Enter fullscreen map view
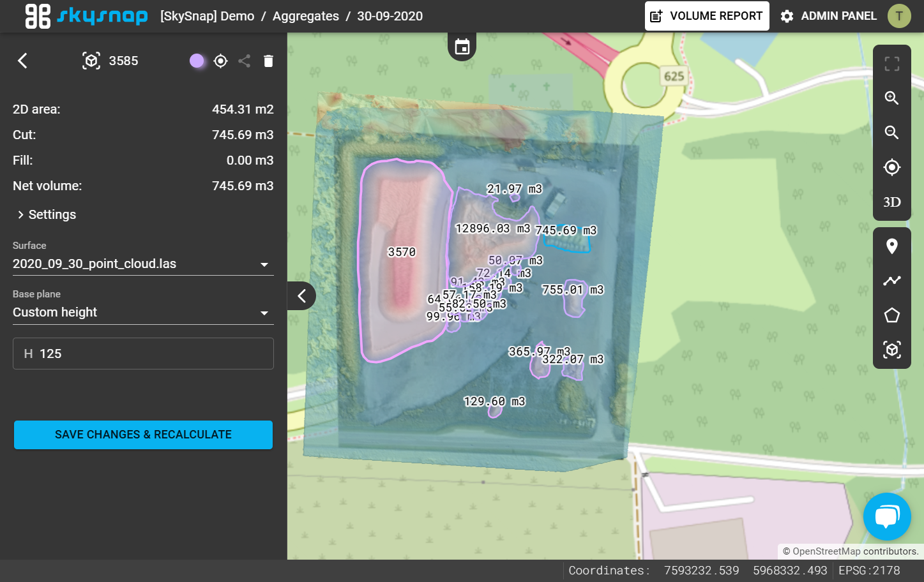This screenshot has width=924, height=582. [892, 64]
